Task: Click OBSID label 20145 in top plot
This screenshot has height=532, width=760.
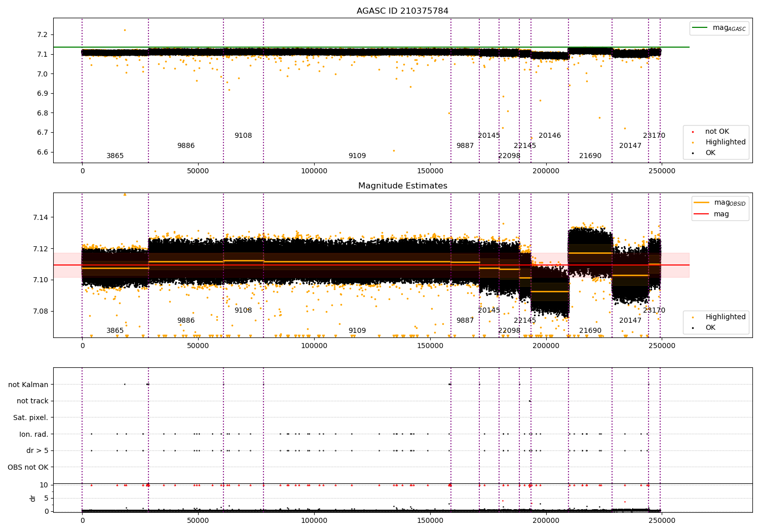Action: click(x=489, y=136)
